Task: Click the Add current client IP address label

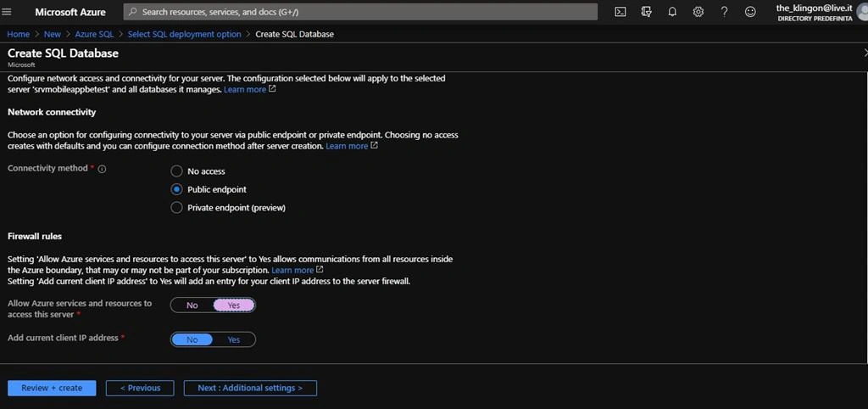Action: pyautogui.click(x=63, y=338)
